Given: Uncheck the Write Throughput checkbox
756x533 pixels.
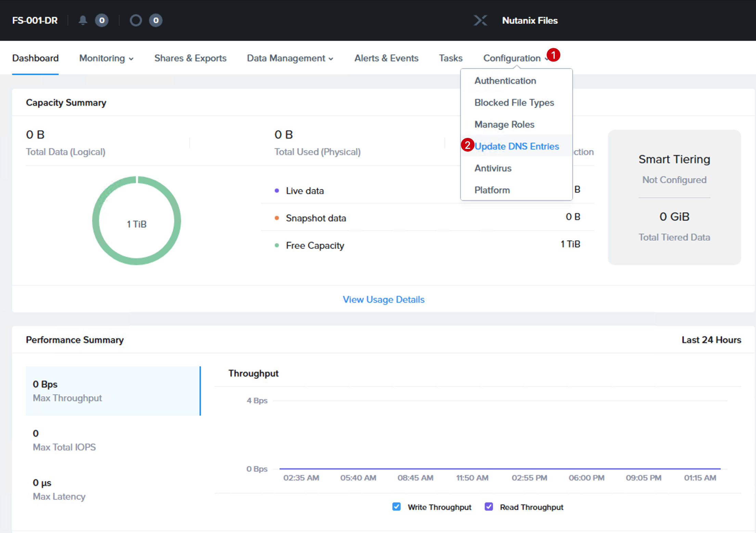Looking at the screenshot, I should coord(396,507).
